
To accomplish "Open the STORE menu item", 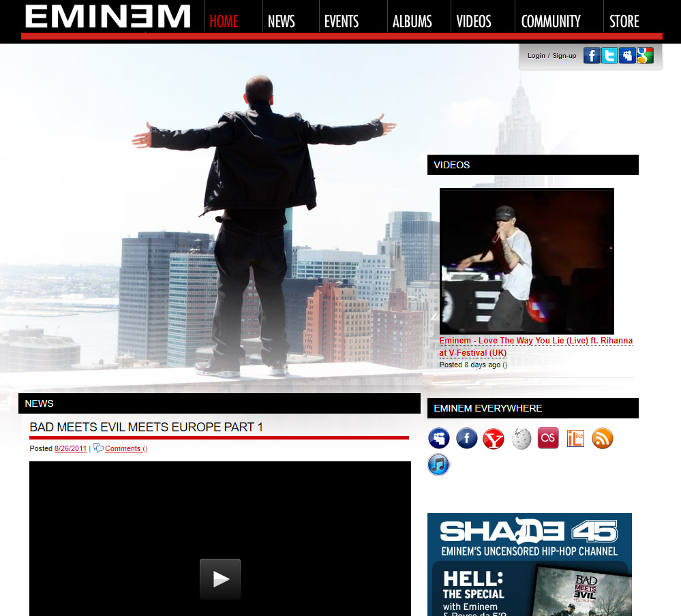I will 624,21.
